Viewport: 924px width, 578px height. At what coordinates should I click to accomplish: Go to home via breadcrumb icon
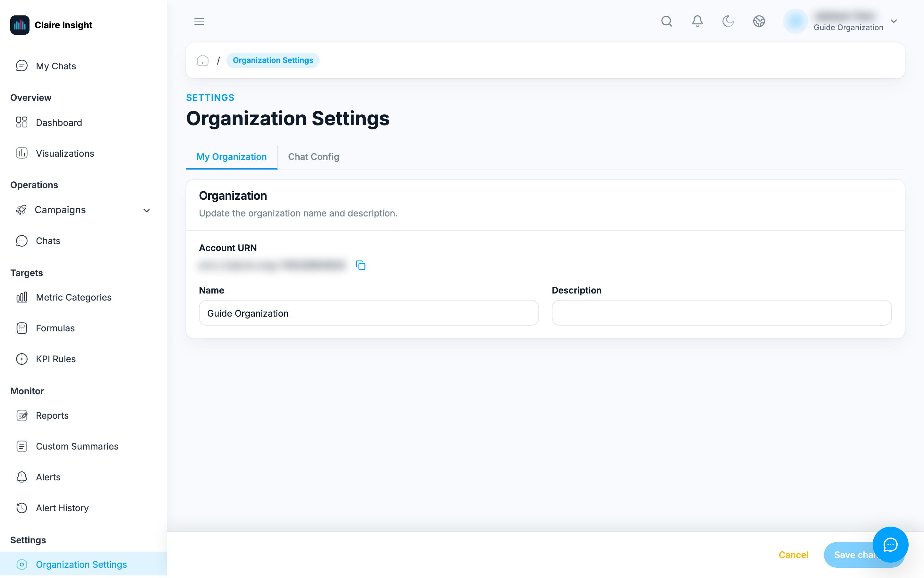pos(203,60)
